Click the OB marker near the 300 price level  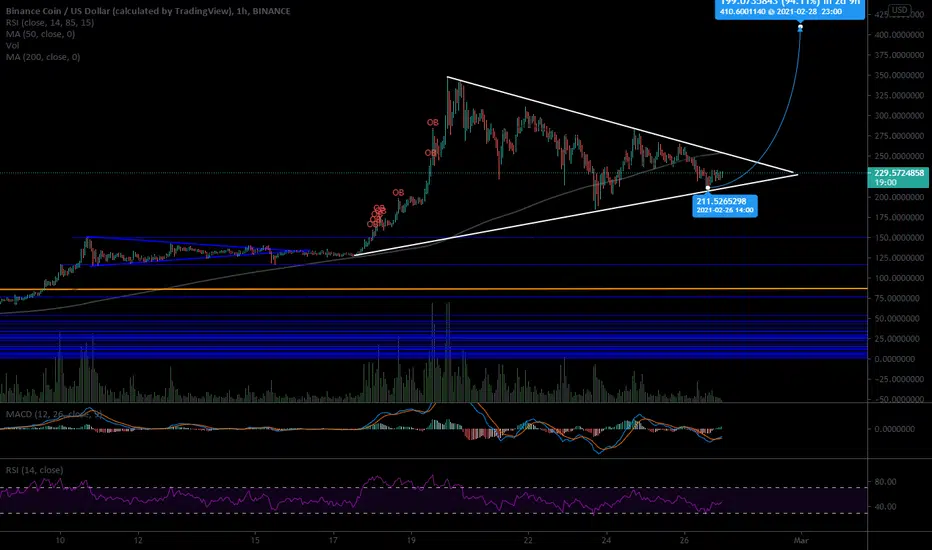(433, 122)
